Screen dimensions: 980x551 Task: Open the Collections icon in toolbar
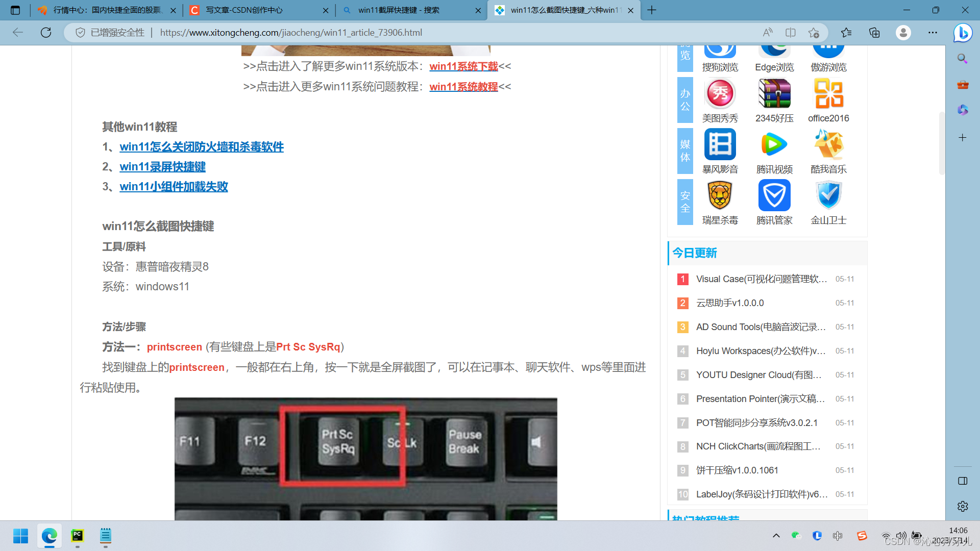874,33
